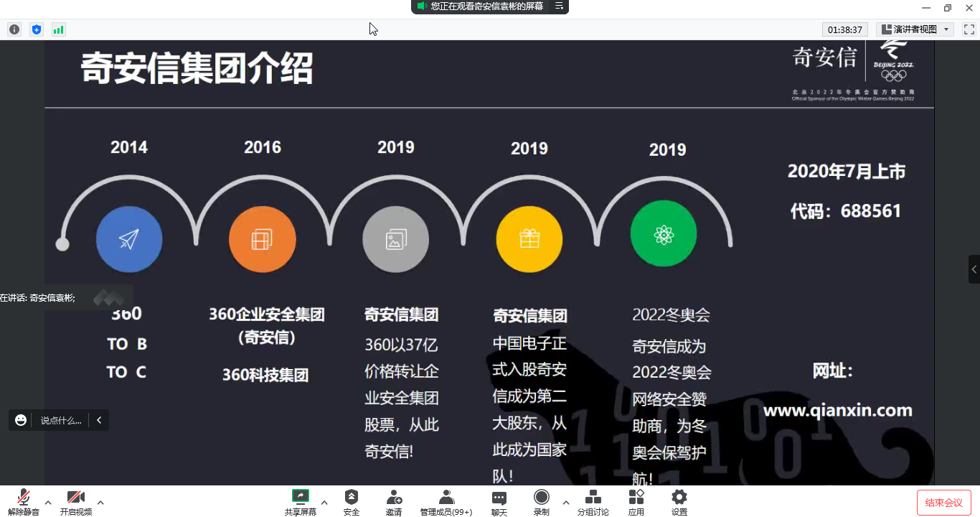This screenshot has height=517, width=980.
Task: Toggle 录制 recording button
Action: coord(541,501)
